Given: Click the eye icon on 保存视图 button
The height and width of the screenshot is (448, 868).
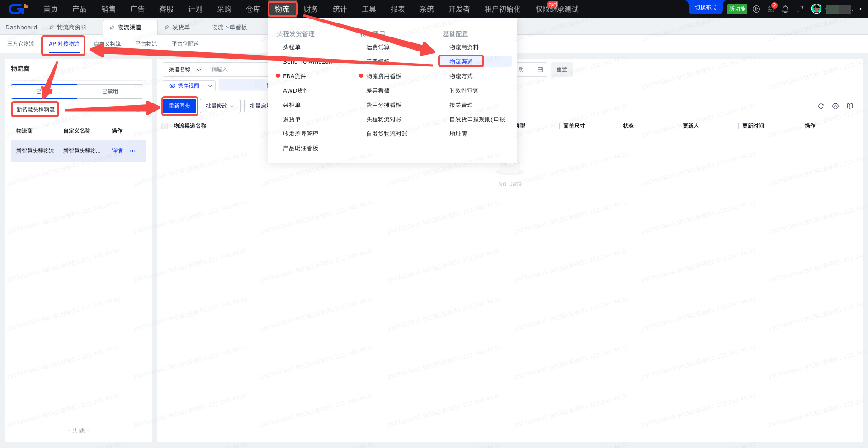Looking at the screenshot, I should [172, 86].
